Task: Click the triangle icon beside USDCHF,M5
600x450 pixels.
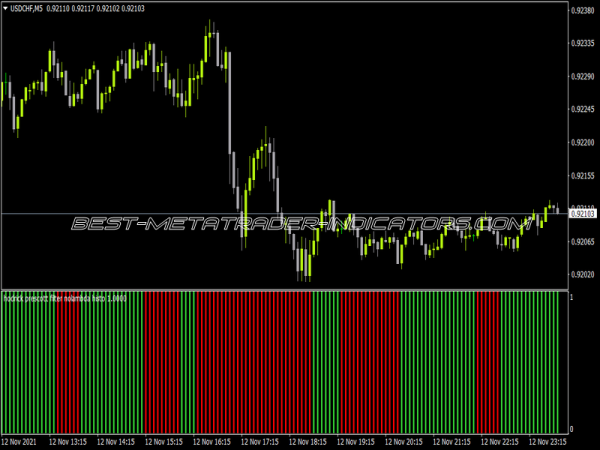Action: pos(5,10)
